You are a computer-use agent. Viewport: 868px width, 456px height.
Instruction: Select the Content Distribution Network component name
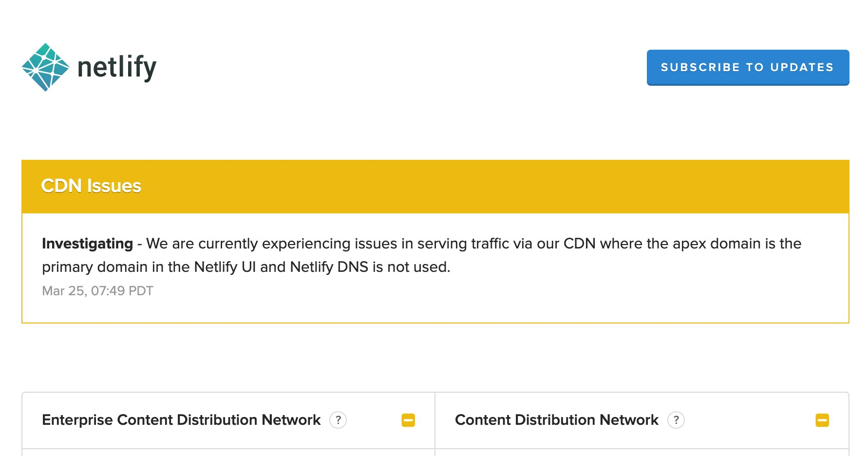pyautogui.click(x=556, y=420)
